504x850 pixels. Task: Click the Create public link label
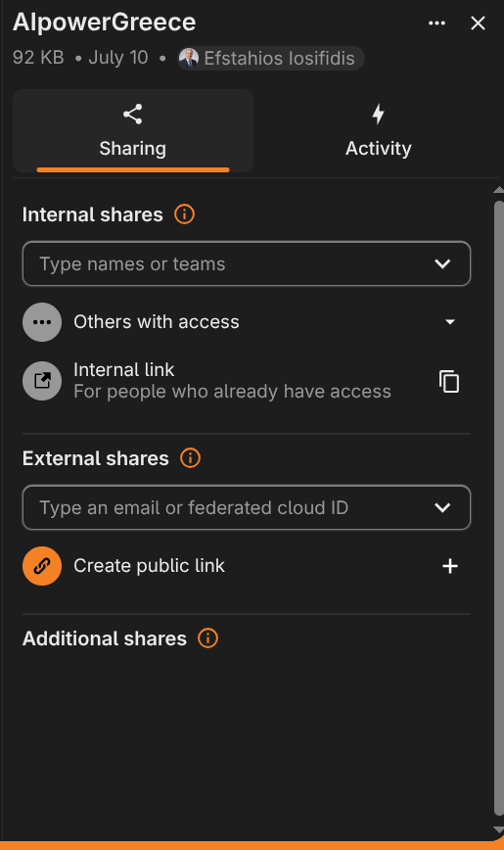coord(149,566)
